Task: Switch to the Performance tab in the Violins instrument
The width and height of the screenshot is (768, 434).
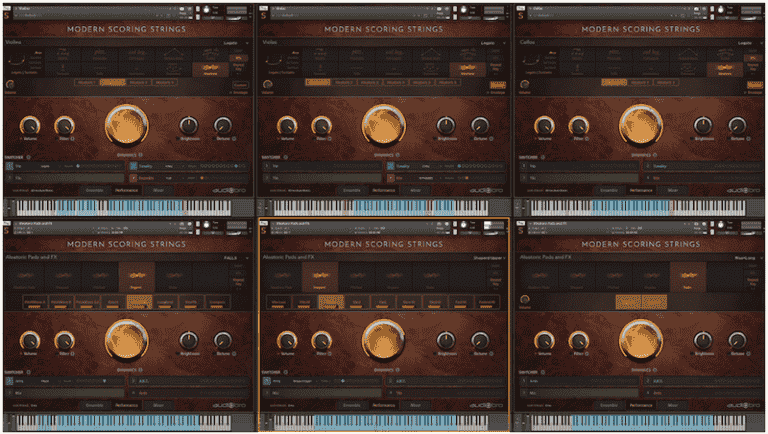Action: point(126,191)
